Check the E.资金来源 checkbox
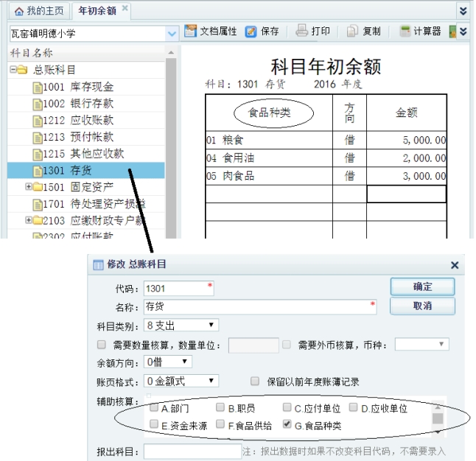476x461 pixels. coord(154,424)
